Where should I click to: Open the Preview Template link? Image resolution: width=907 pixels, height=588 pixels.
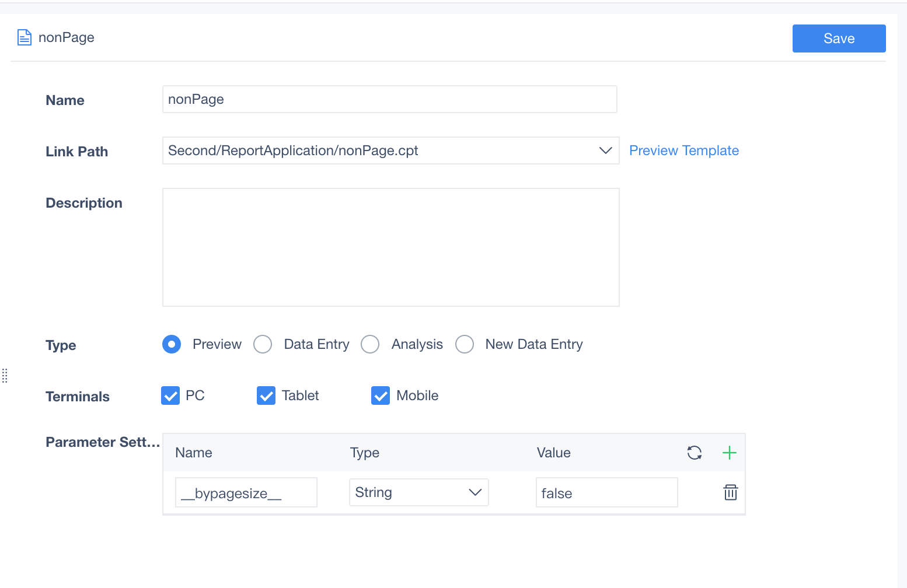click(683, 150)
